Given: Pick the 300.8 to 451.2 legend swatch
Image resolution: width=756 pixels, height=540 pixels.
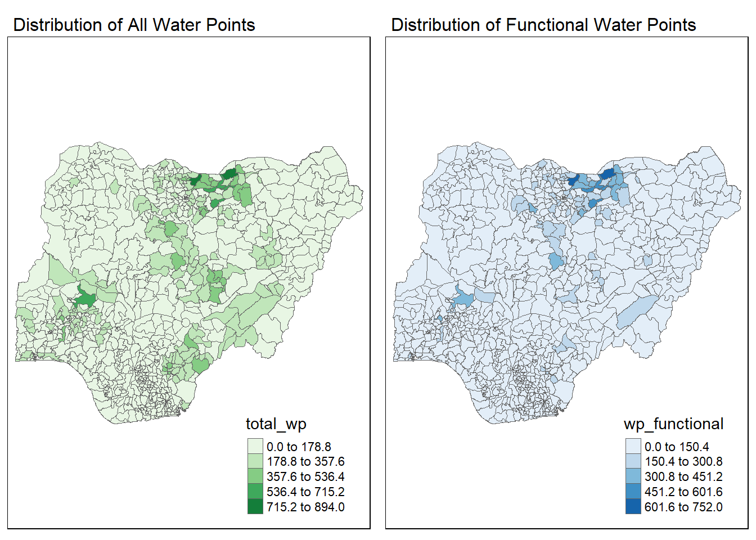Looking at the screenshot, I should [x=633, y=476].
